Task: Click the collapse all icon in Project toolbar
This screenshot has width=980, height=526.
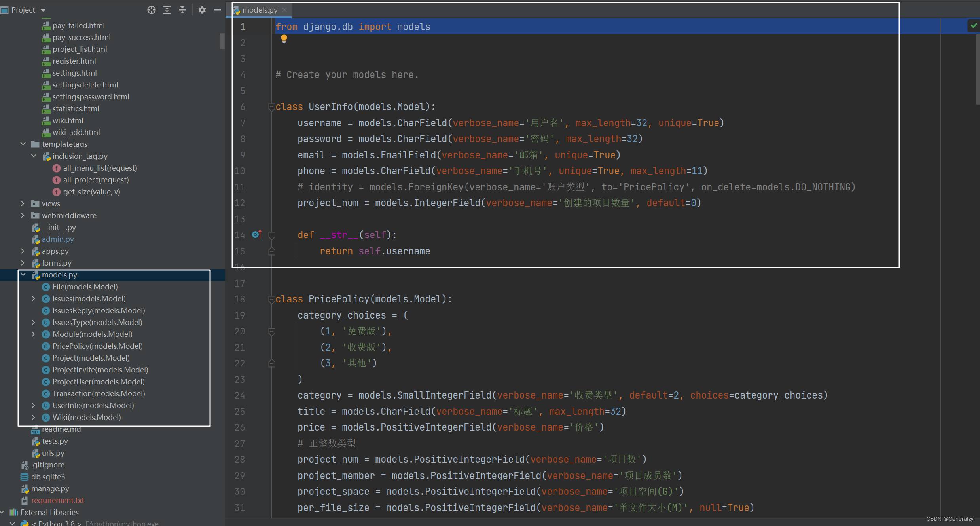Action: pos(182,10)
